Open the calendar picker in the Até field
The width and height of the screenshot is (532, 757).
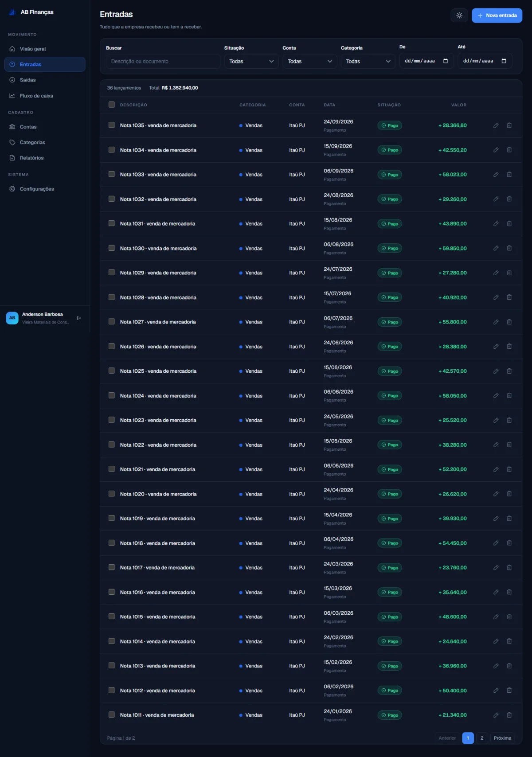pyautogui.click(x=504, y=61)
